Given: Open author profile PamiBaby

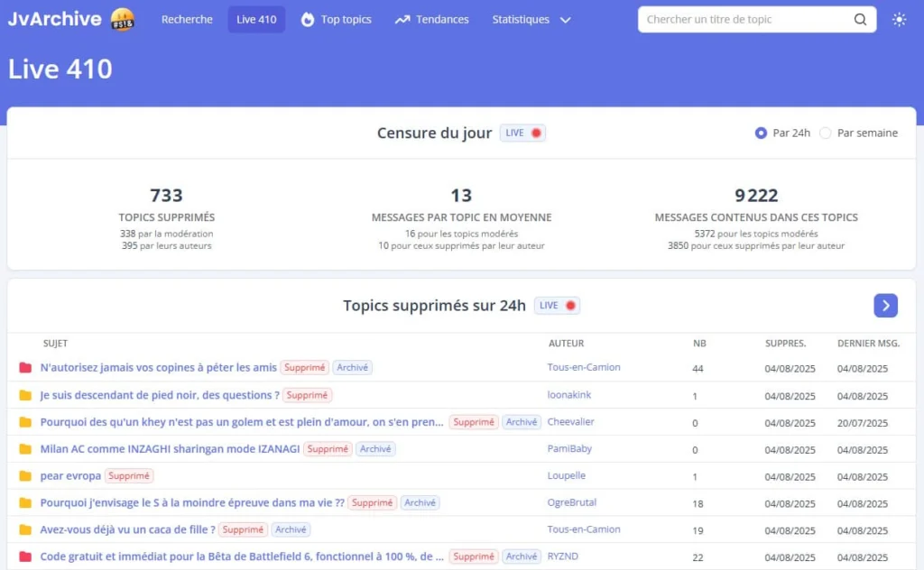Looking at the screenshot, I should click(569, 448).
